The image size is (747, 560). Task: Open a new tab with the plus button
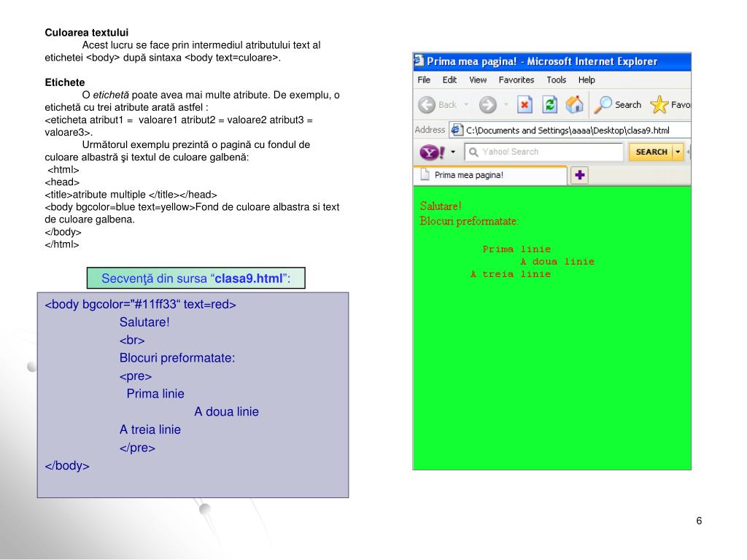pos(579,175)
